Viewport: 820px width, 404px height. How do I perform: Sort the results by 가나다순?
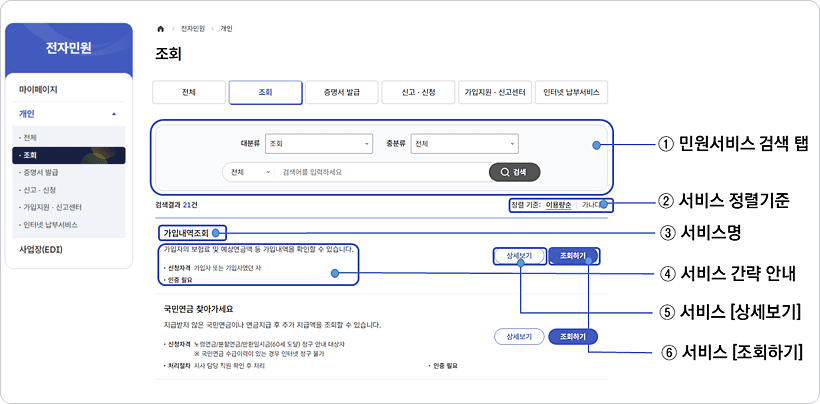point(594,205)
